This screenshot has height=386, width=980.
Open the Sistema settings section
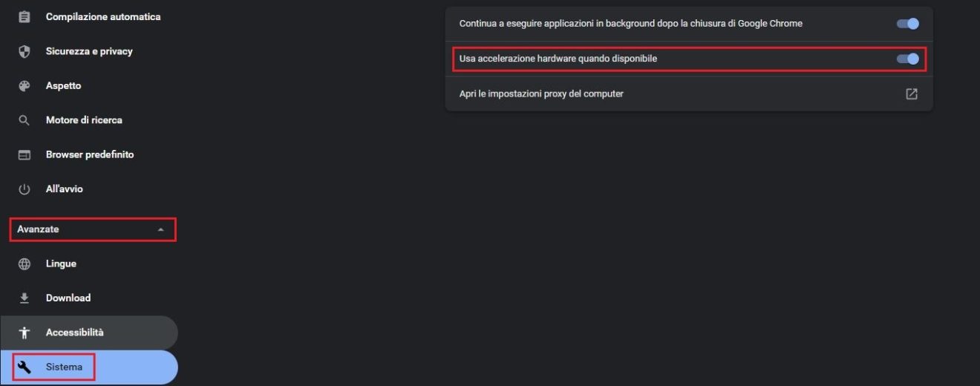click(64, 367)
